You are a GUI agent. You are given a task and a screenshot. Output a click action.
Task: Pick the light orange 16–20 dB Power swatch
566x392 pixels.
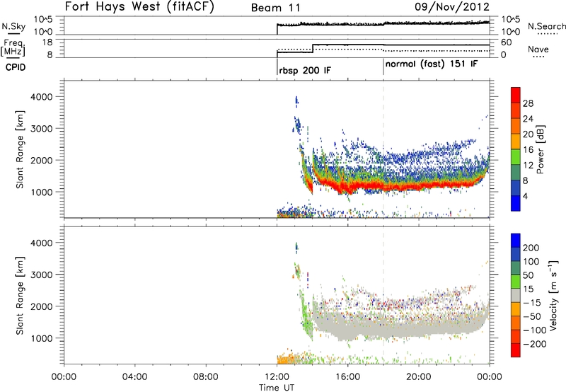click(516, 141)
